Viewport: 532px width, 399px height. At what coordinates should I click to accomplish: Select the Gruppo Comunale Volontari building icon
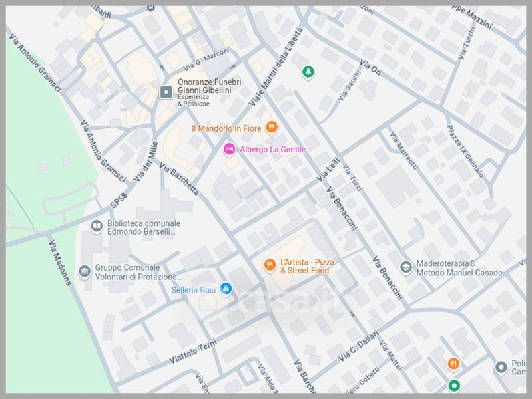click(85, 271)
